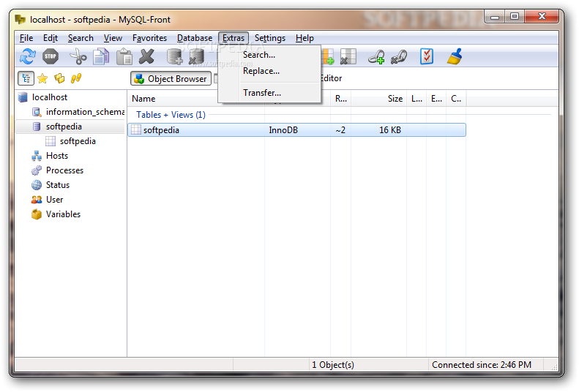The width and height of the screenshot is (579, 392).
Task: Click the checklist clipboard icon
Action: (427, 57)
